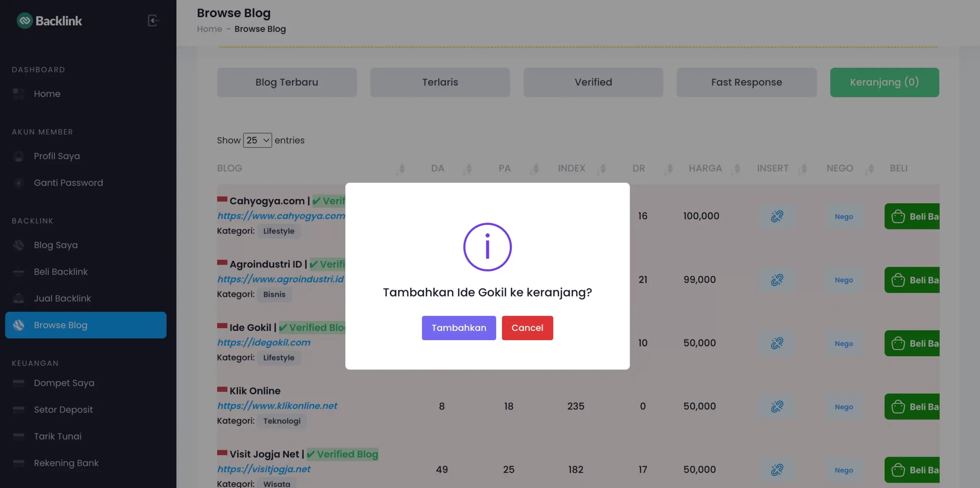The height and width of the screenshot is (488, 980).
Task: Click the insert link icon on Klik Online row
Action: (777, 406)
